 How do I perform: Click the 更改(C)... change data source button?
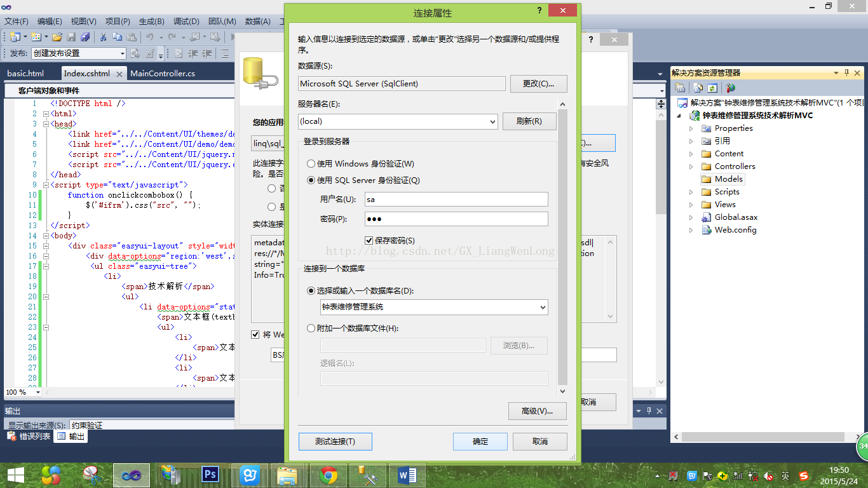pyautogui.click(x=538, y=84)
